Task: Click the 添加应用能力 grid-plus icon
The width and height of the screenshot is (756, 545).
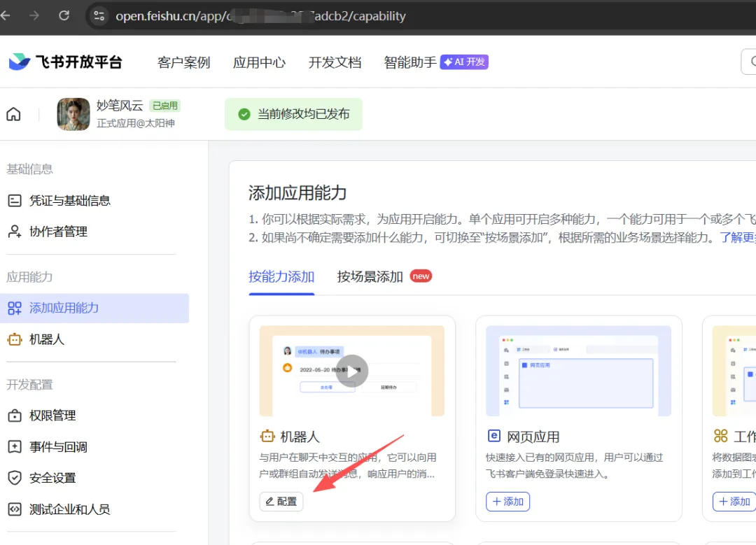Action: click(x=15, y=308)
